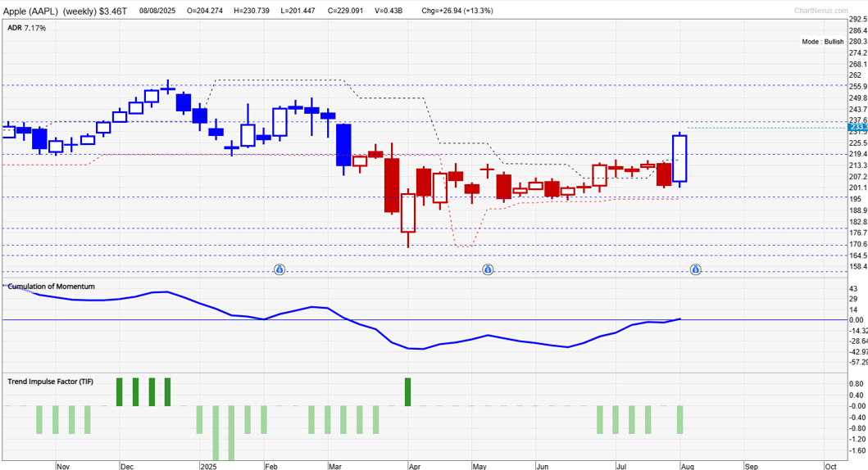
Task: Click the 176.7 price axis label
Action: (x=858, y=233)
